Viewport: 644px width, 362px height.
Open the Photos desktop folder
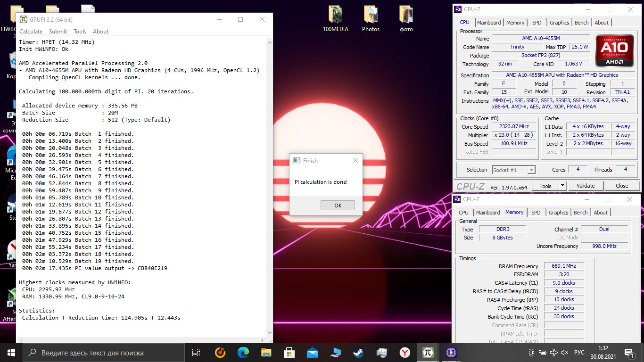(371, 19)
